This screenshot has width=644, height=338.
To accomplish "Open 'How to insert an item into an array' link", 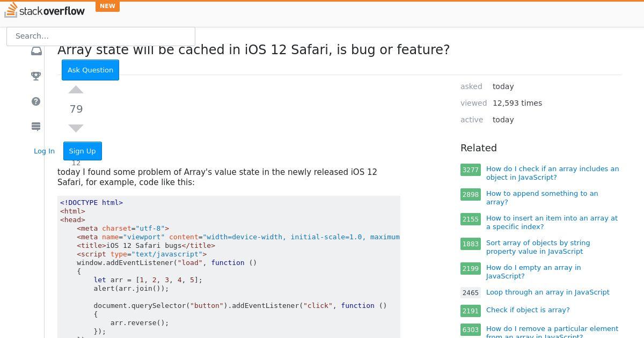I will coord(552,222).
